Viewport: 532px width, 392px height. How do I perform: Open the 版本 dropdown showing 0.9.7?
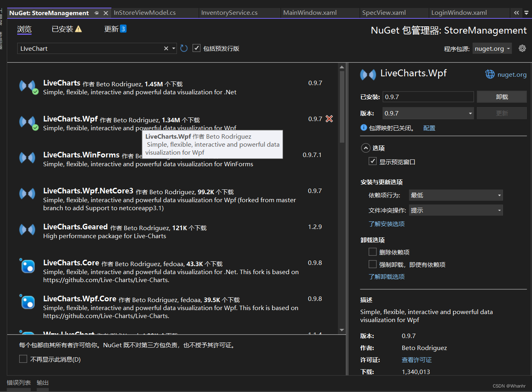(x=428, y=113)
